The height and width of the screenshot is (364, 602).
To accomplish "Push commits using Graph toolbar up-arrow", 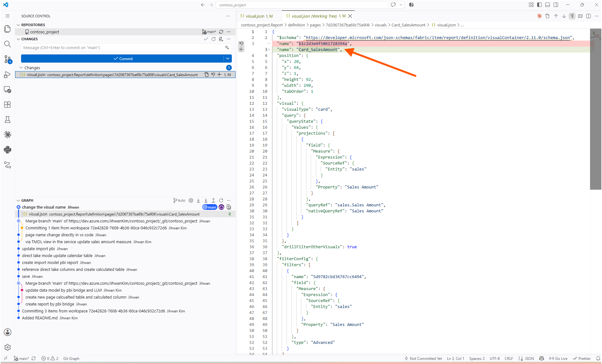I will click(214, 200).
